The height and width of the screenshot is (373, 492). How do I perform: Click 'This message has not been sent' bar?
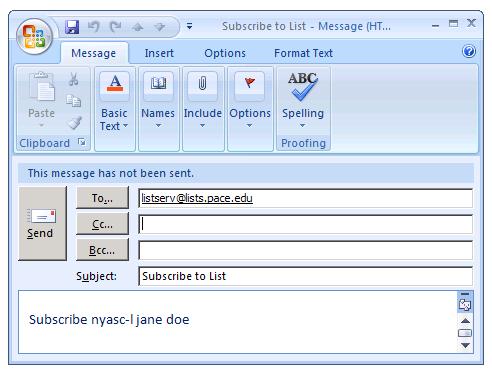[246, 173]
